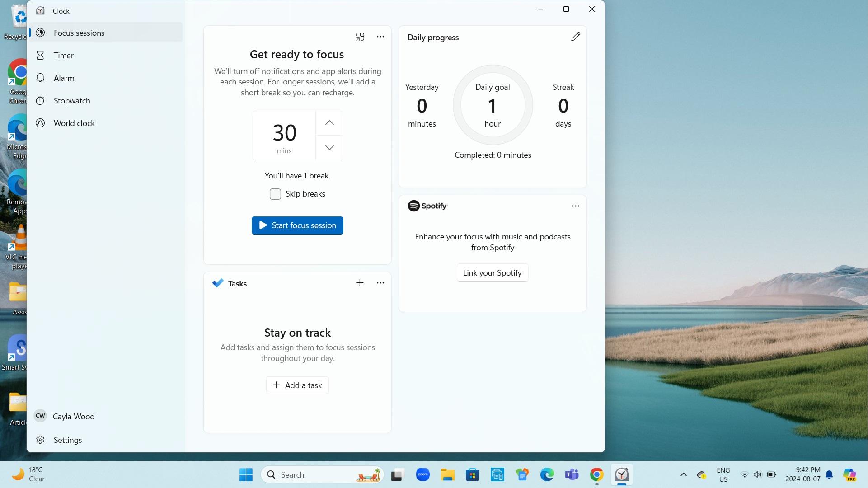868x488 pixels.
Task: Click Link your Spotify button
Action: click(493, 273)
